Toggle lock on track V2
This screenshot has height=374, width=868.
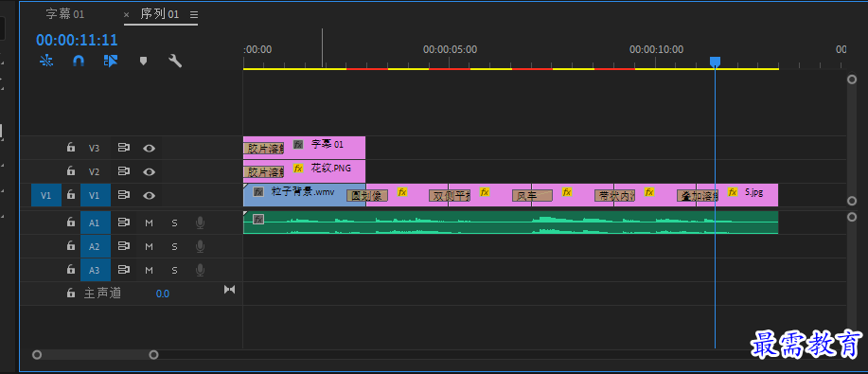pos(71,171)
